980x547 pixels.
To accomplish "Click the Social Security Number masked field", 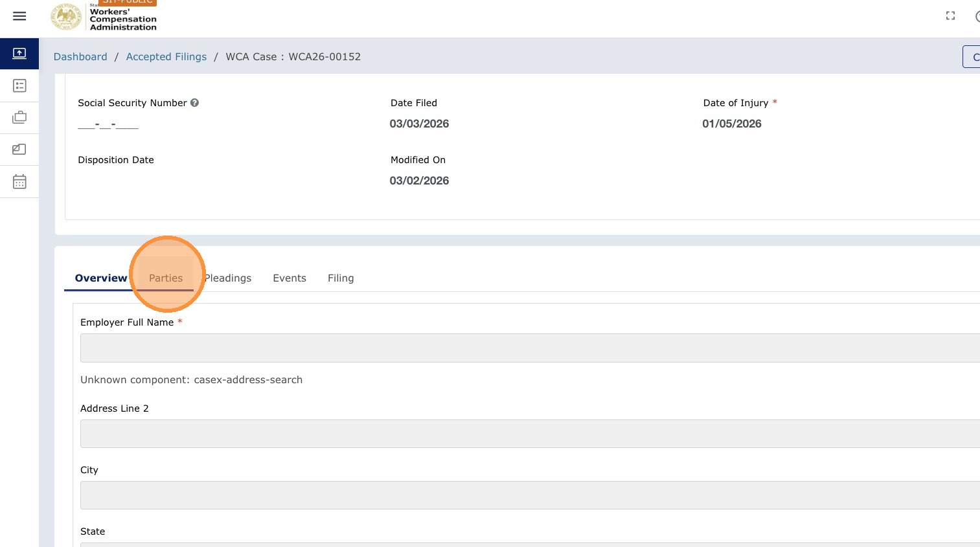I will click(108, 124).
